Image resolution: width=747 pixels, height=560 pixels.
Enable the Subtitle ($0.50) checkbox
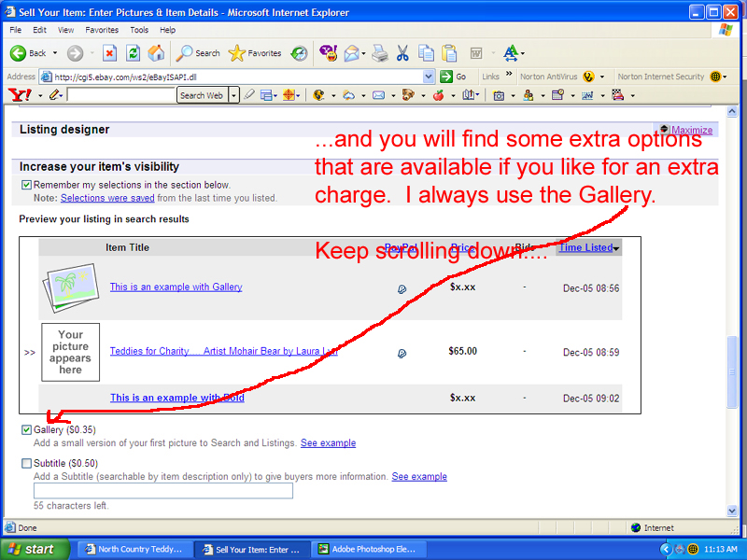(x=26, y=464)
